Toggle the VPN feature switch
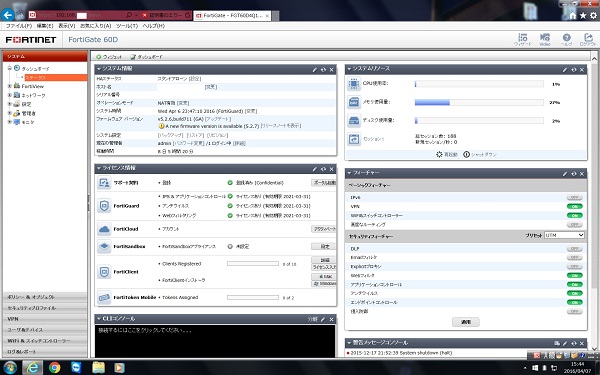The image size is (600, 375). [574, 207]
